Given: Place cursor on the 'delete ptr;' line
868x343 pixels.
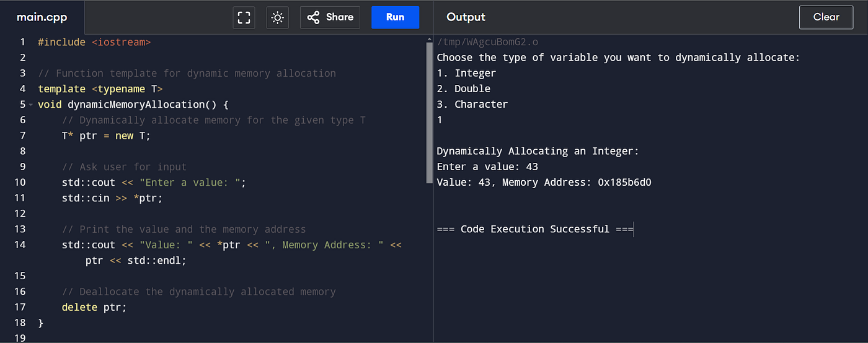Looking at the screenshot, I should coord(94,307).
